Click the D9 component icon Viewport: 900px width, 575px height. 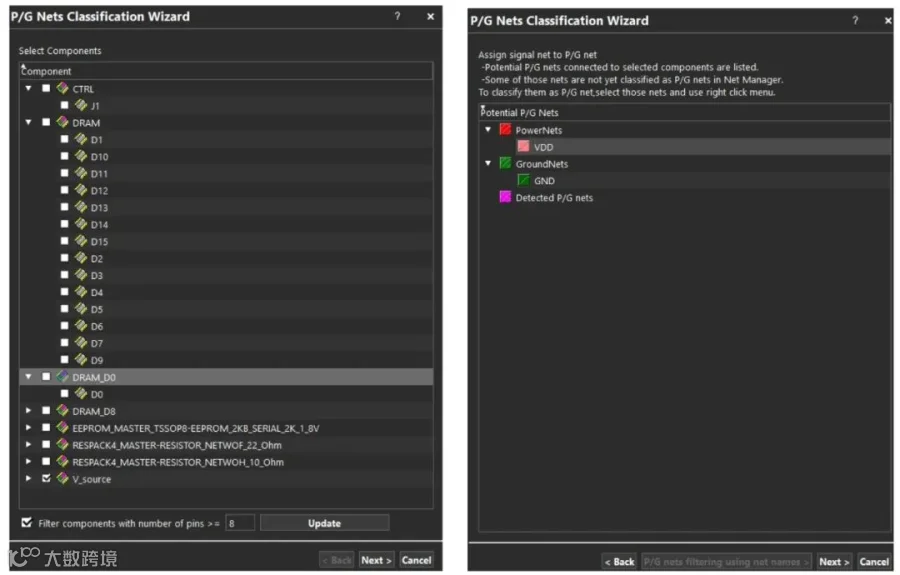pos(81,359)
